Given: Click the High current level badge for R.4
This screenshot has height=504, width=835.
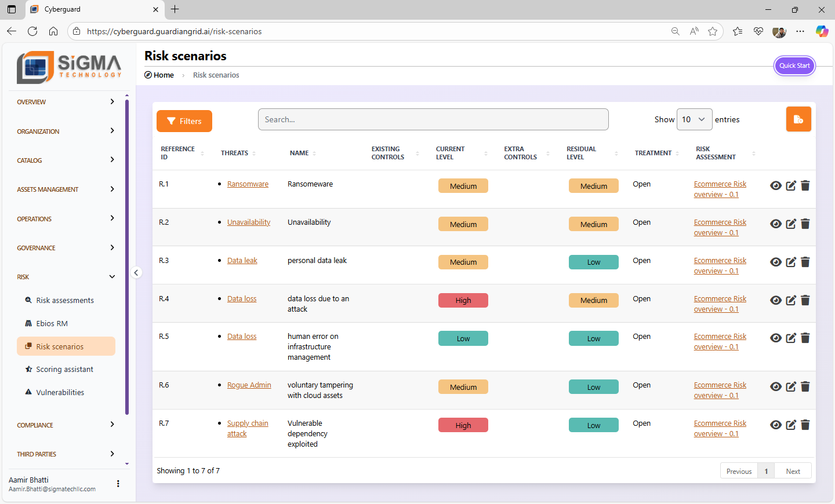Looking at the screenshot, I should click(x=463, y=301).
